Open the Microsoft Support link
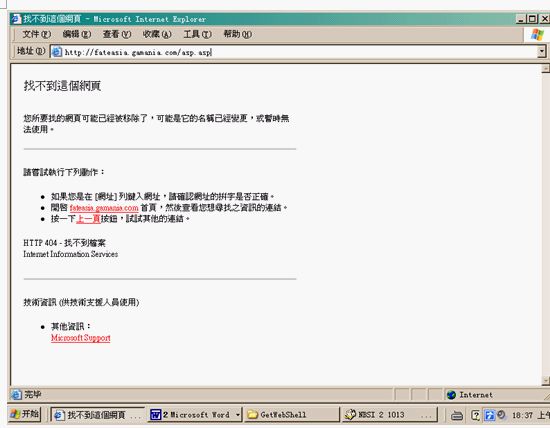Screen dimensions: 550x428 [81, 338]
